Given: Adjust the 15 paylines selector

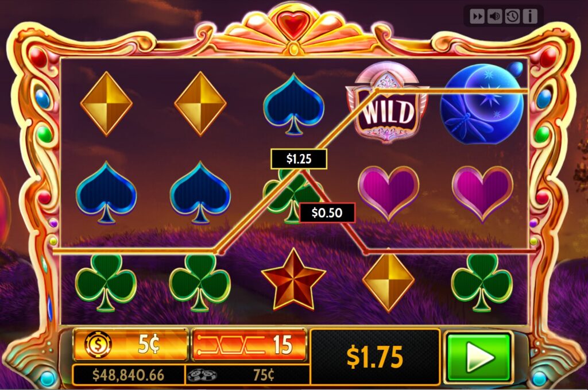Looking at the screenshot, I should tap(249, 344).
